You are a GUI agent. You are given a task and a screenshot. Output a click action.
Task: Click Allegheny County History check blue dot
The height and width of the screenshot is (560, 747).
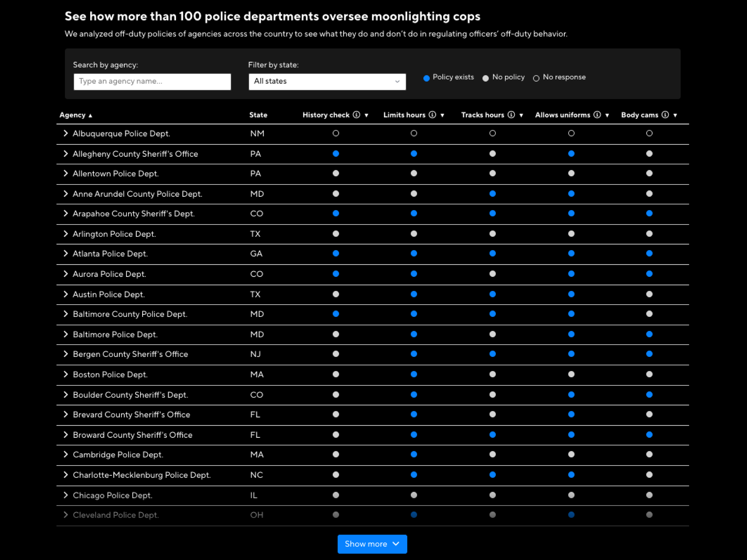pos(336,154)
